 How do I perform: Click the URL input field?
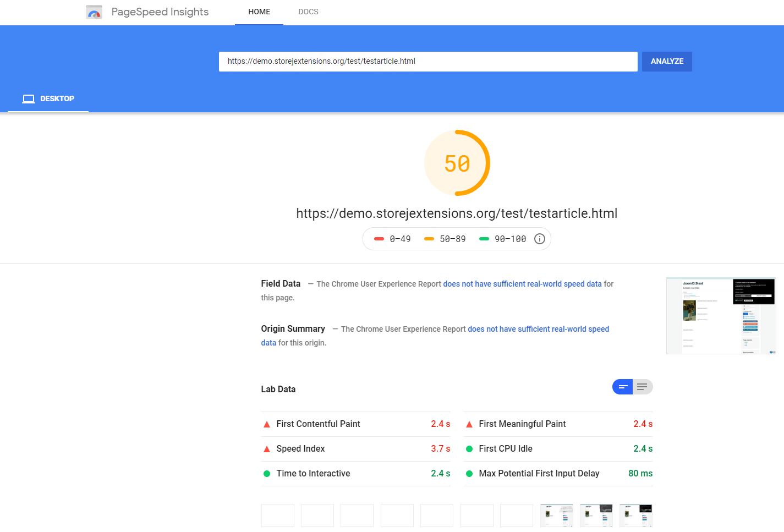click(427, 62)
